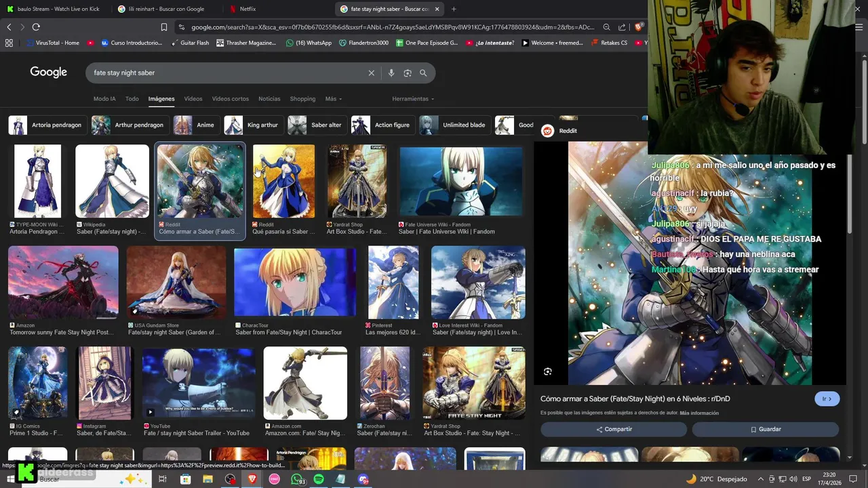Click the URL address bar
This screenshot has height=488, width=868.
click(x=393, y=27)
